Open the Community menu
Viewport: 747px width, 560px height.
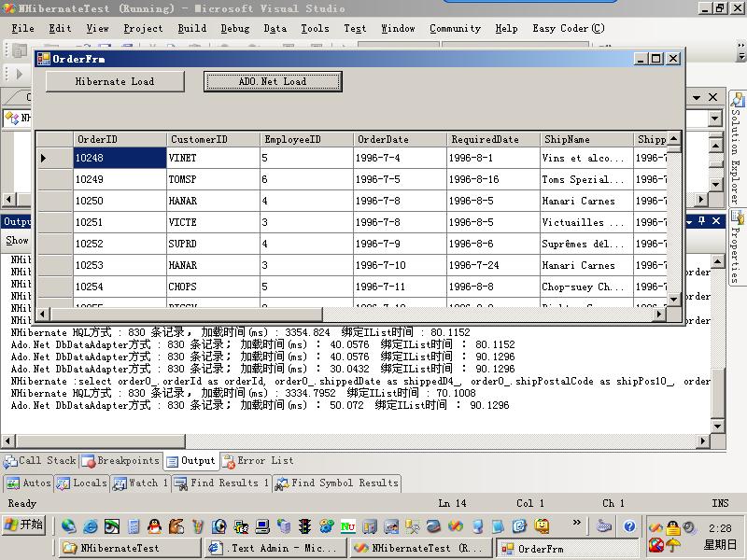click(x=455, y=29)
